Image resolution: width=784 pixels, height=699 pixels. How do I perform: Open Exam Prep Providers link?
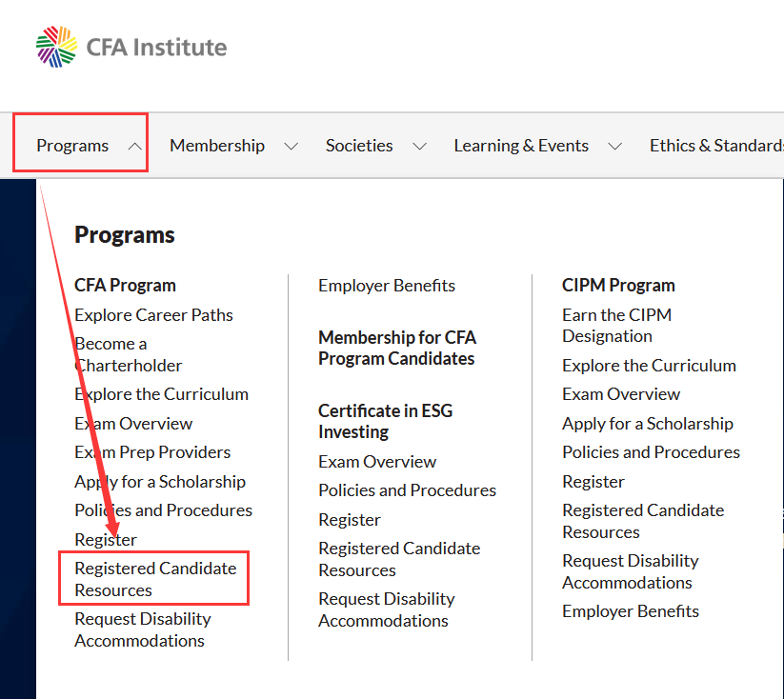pos(152,452)
